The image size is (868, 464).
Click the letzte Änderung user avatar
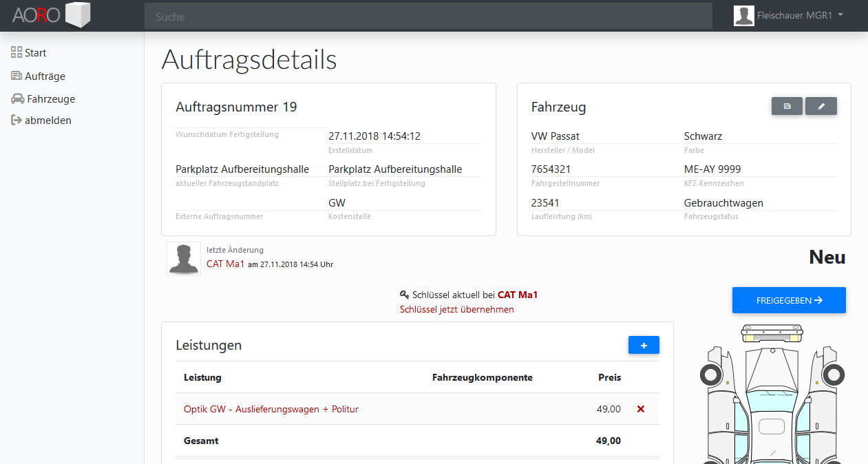tap(183, 258)
